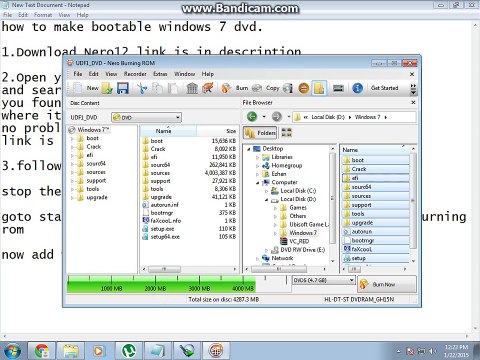The image size is (480, 360).
Task: Expand the boot folder in disc tree
Action: [72, 138]
